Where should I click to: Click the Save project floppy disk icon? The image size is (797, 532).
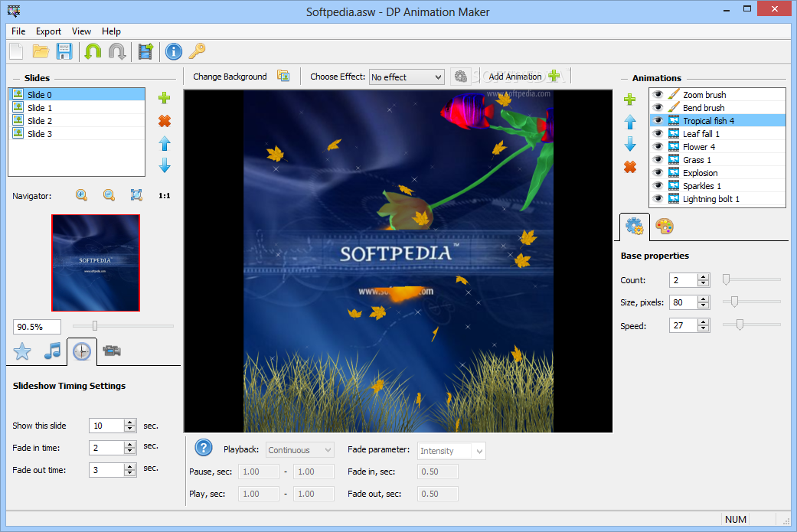64,51
